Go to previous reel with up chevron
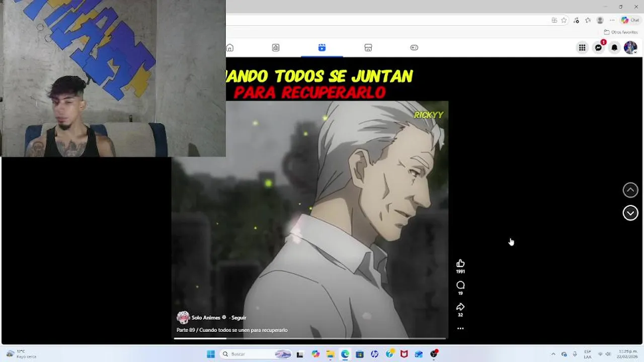Screen dimensions: 644x362 click(x=630, y=190)
